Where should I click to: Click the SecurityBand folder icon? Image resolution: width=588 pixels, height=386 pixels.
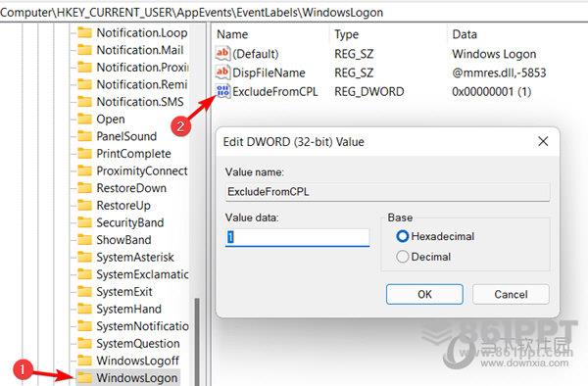click(x=84, y=222)
